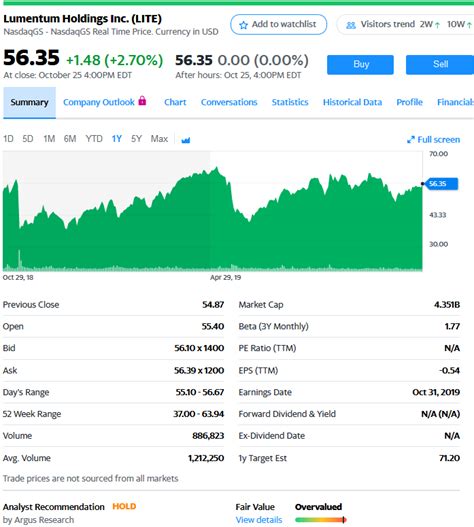This screenshot has width=474, height=527.
Task: Click the Market Cap value 4.351B
Action: [447, 305]
